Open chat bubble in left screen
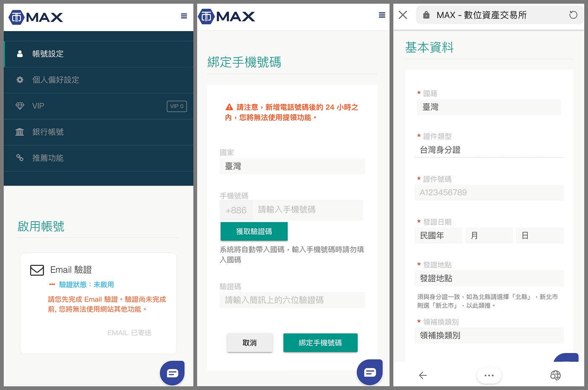 point(172,373)
